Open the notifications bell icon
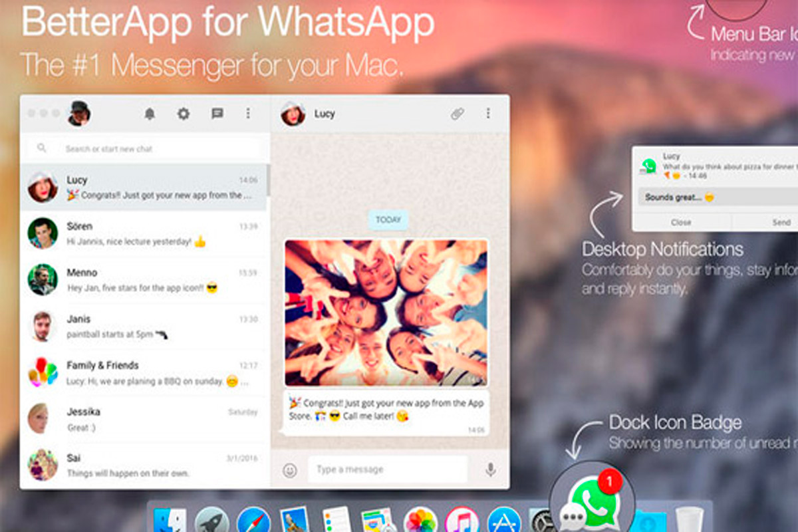Screen dimensions: 798x532 pos(150,114)
